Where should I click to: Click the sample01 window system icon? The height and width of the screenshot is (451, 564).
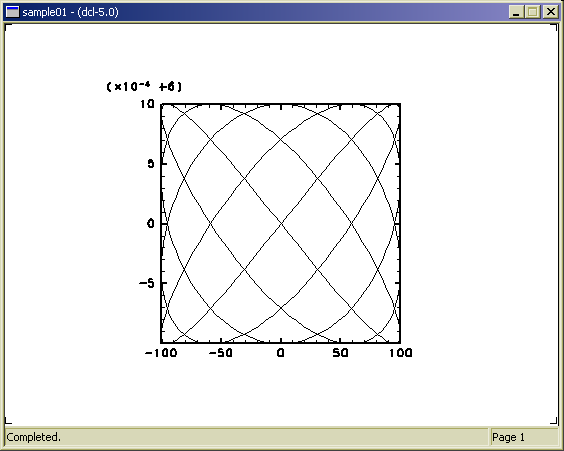click(13, 12)
